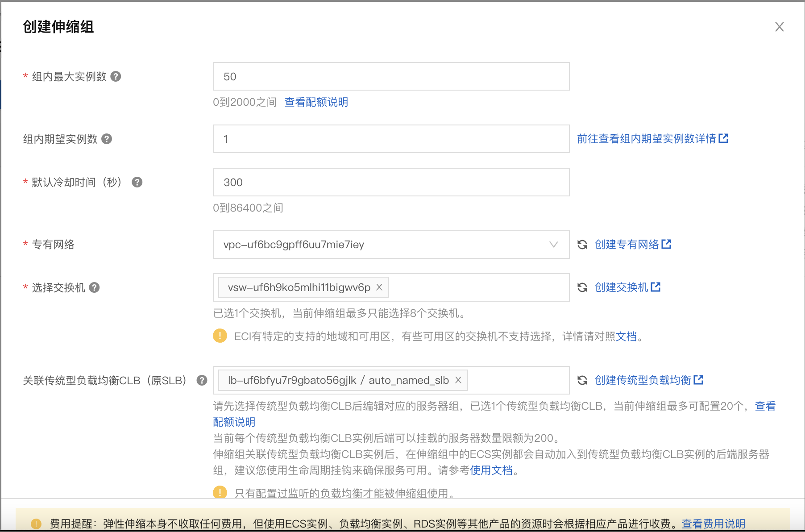Click the hint text 0到86400之间
This screenshot has width=805, height=532.
tap(248, 208)
